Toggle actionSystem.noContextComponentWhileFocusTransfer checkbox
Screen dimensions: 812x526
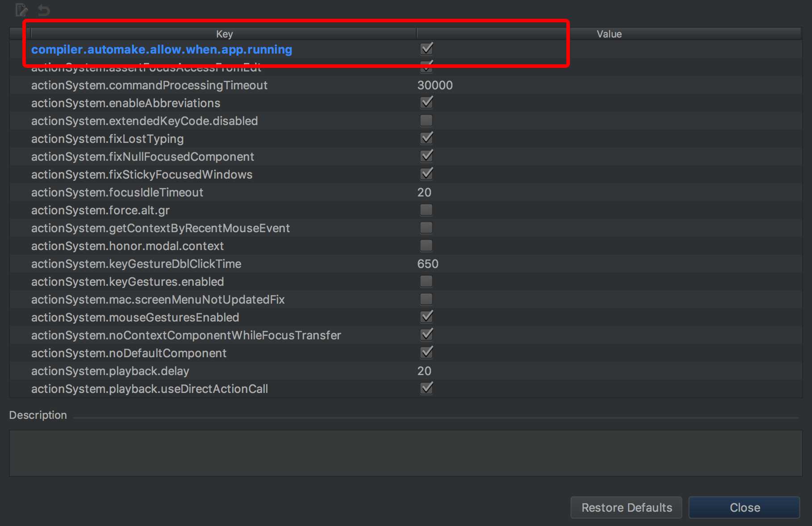tap(427, 335)
